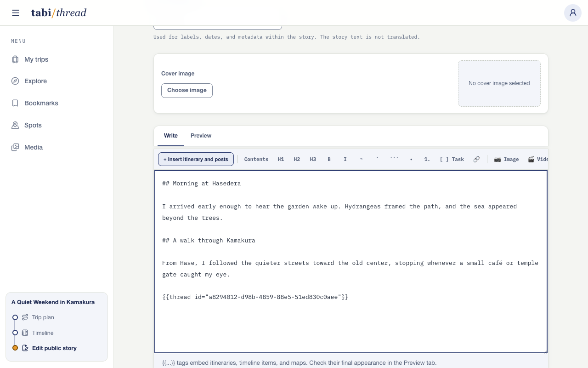Insert a numbered list (1.)

(427, 159)
